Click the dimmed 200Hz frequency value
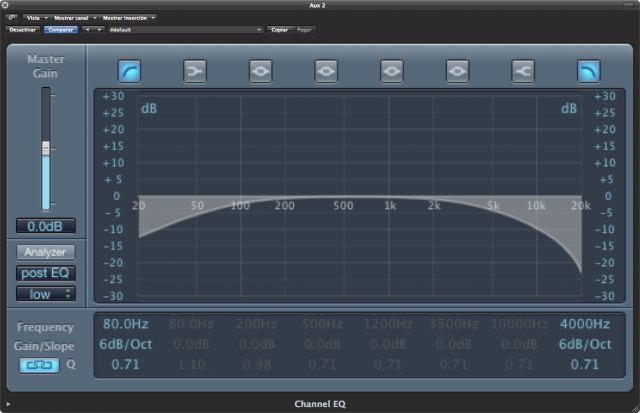Screen dimensions: 640x413 click(257, 324)
